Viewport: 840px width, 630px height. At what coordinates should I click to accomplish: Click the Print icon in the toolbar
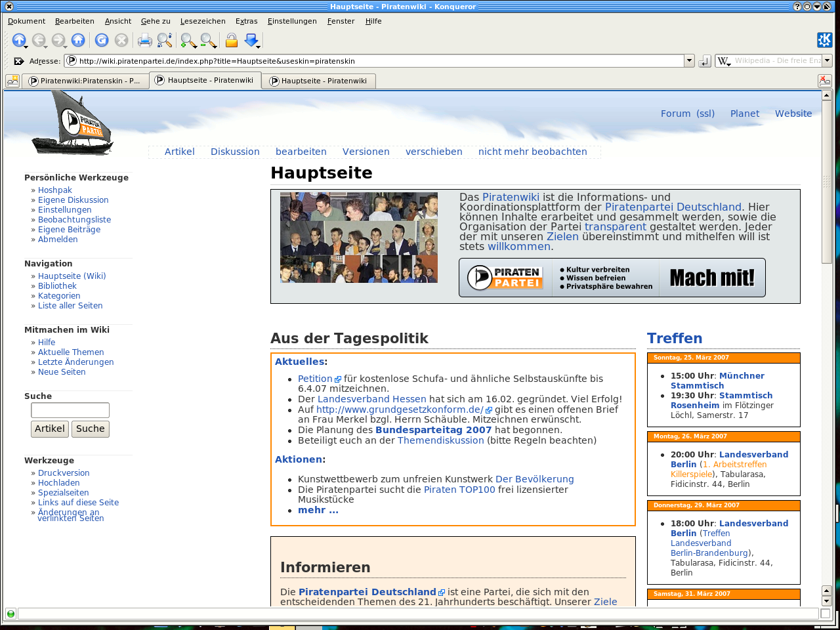click(x=144, y=41)
